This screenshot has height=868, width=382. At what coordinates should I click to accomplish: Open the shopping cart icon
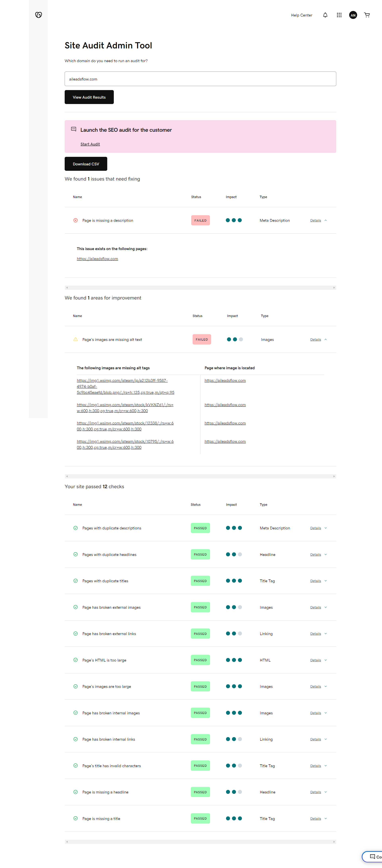point(367,15)
